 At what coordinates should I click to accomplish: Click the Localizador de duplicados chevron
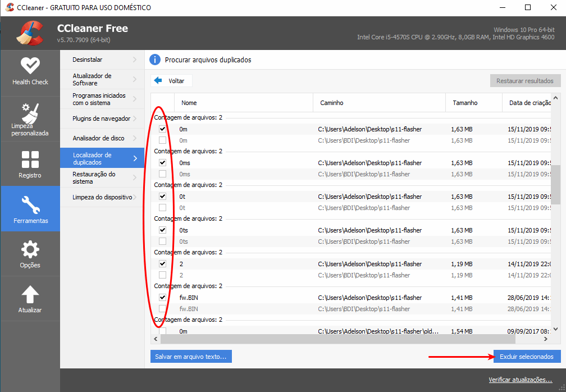tap(135, 158)
